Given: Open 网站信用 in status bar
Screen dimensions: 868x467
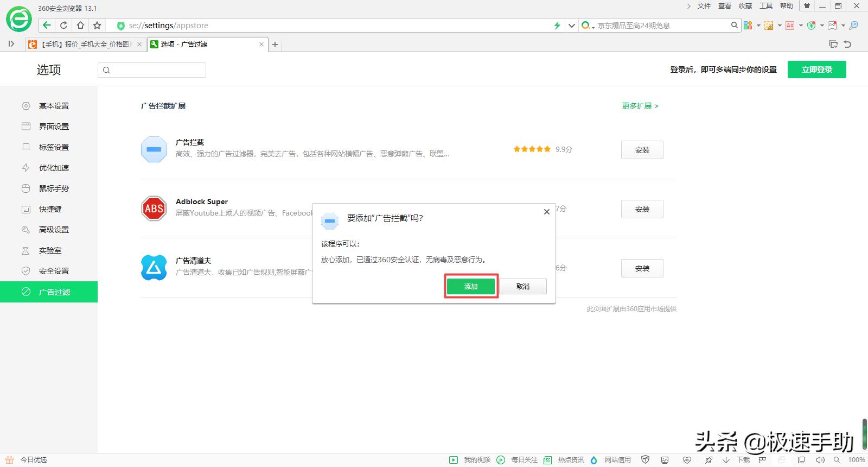Looking at the screenshot, I should click(x=611, y=460).
